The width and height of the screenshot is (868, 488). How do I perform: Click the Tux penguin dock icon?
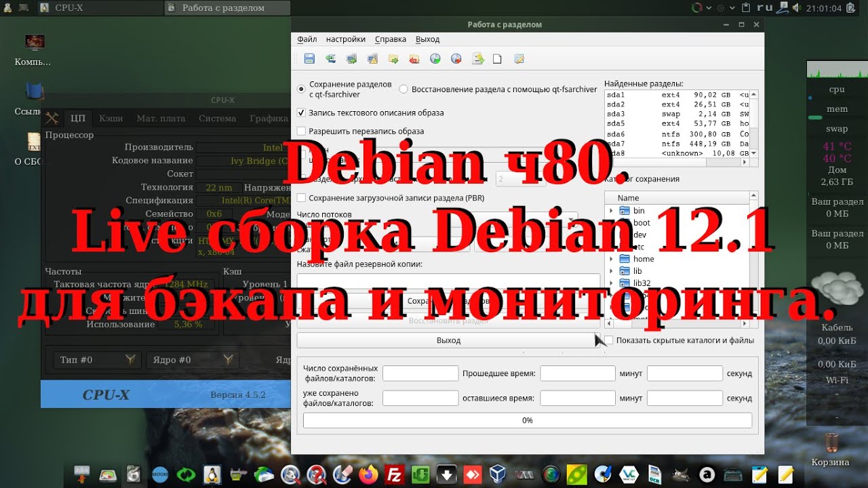(212, 474)
